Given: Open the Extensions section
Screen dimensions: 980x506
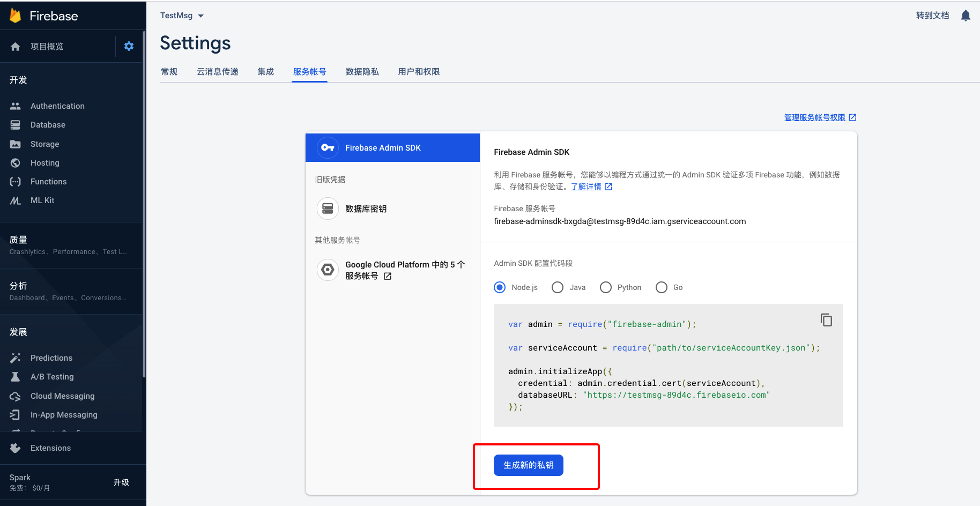Looking at the screenshot, I should point(50,448).
